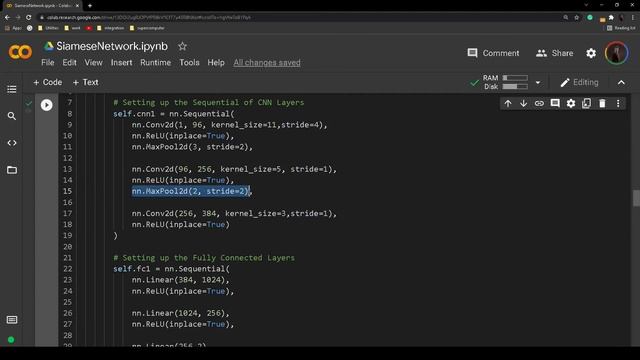Viewport: 640px width, 360px height.
Task: Open cell editor settings gear
Action: [x=571, y=103]
